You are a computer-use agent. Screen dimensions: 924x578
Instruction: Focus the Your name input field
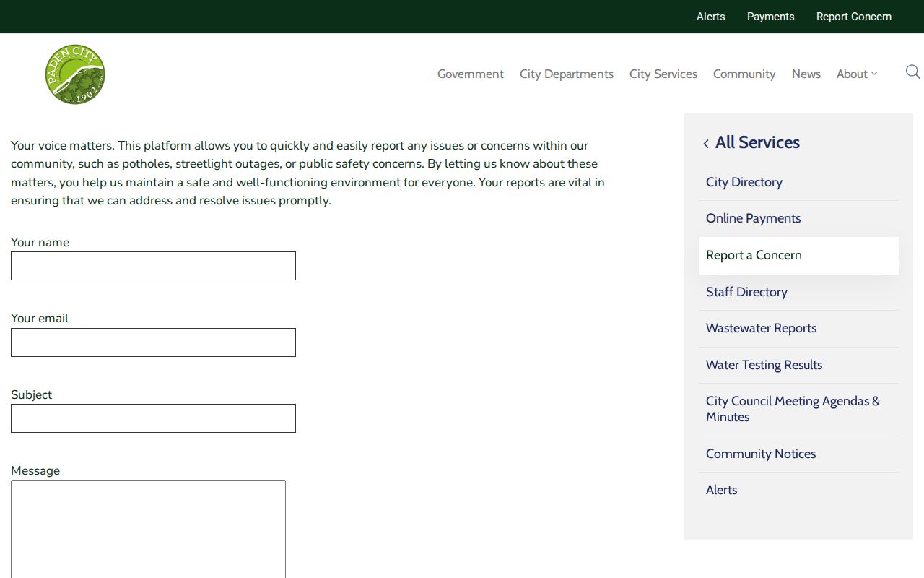coord(153,266)
